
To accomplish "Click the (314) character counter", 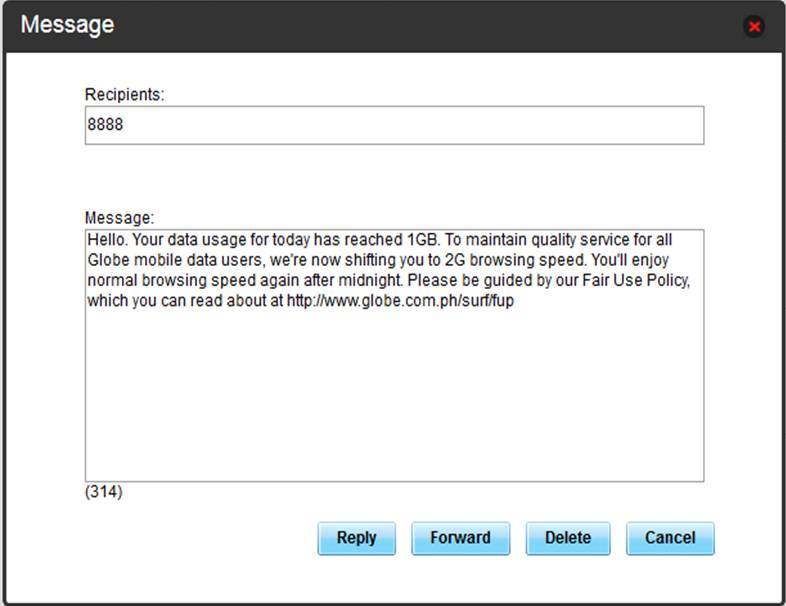I will tap(104, 492).
